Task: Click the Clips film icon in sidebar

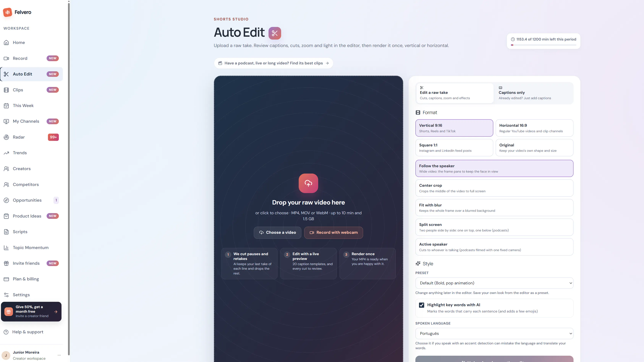Action: (6, 90)
